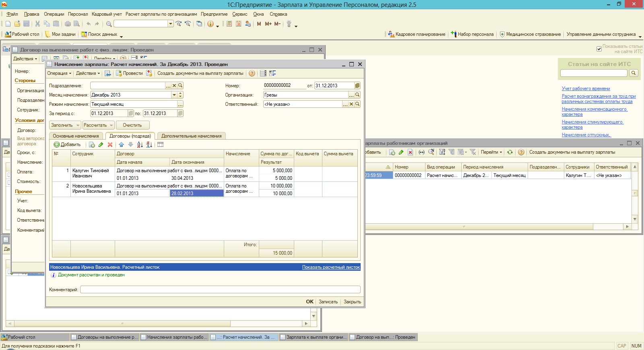Clear the Ответственный field with X icon

pyautogui.click(x=351, y=104)
